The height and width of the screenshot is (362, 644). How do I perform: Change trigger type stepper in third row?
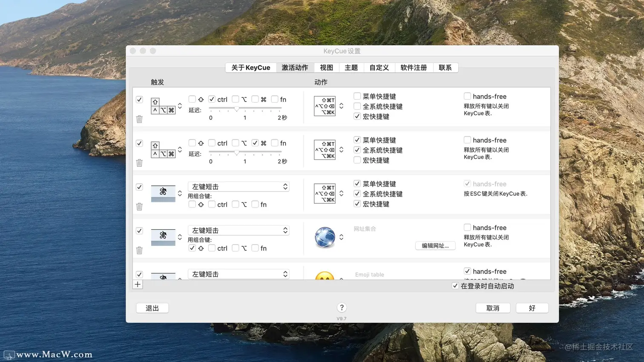180,194
